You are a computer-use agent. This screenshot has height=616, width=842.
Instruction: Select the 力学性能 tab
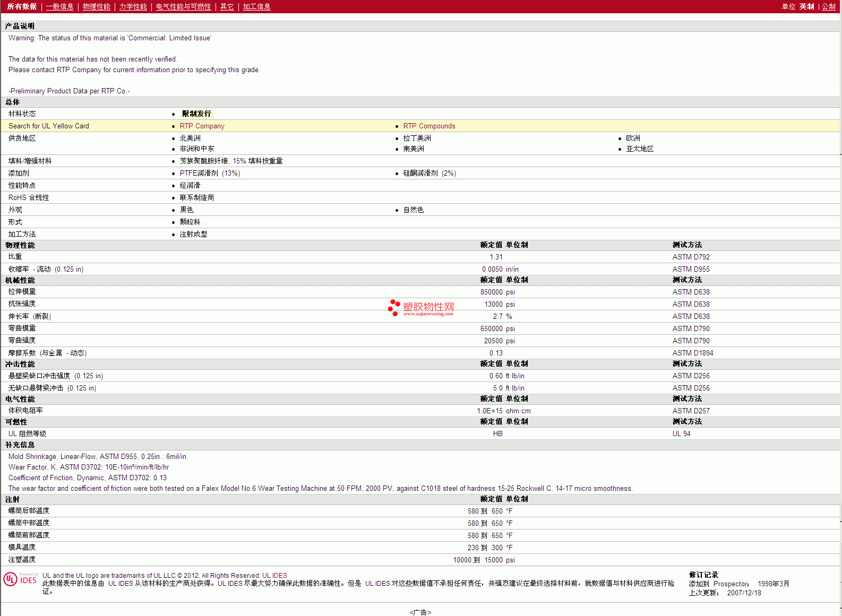133,6
